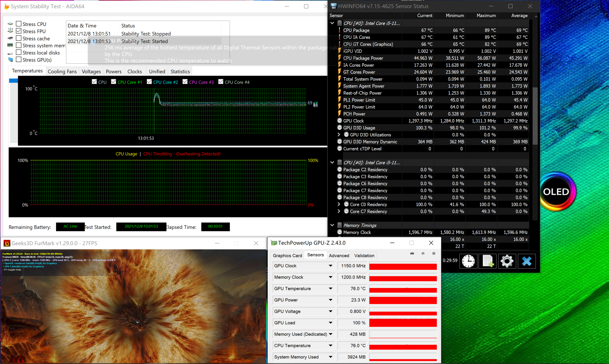Open the GPU Load sensor dropdown
This screenshot has height=364, width=609.
pos(331,323)
